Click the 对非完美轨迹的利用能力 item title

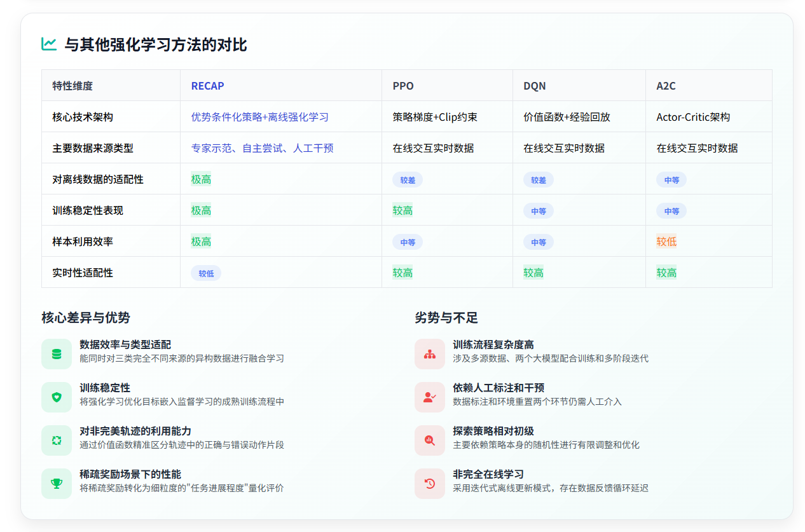[135, 431]
